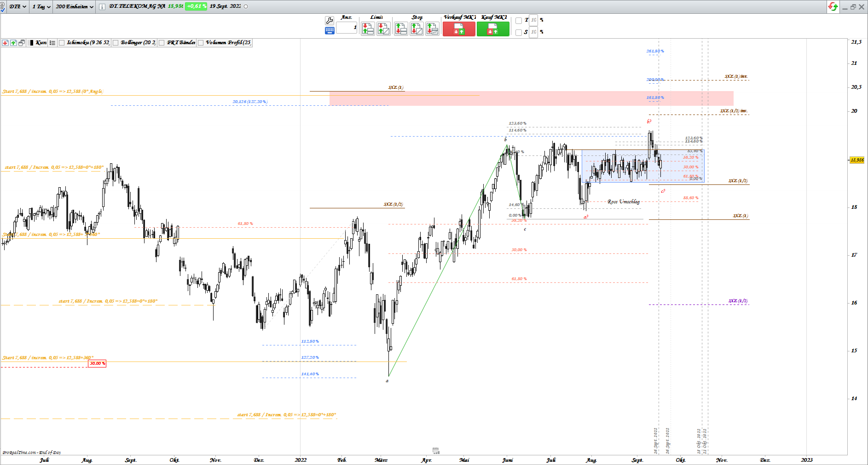Viewport: 868px width, 465px height.
Task: Click the red-green trading arrows icon
Action: (833, 6)
